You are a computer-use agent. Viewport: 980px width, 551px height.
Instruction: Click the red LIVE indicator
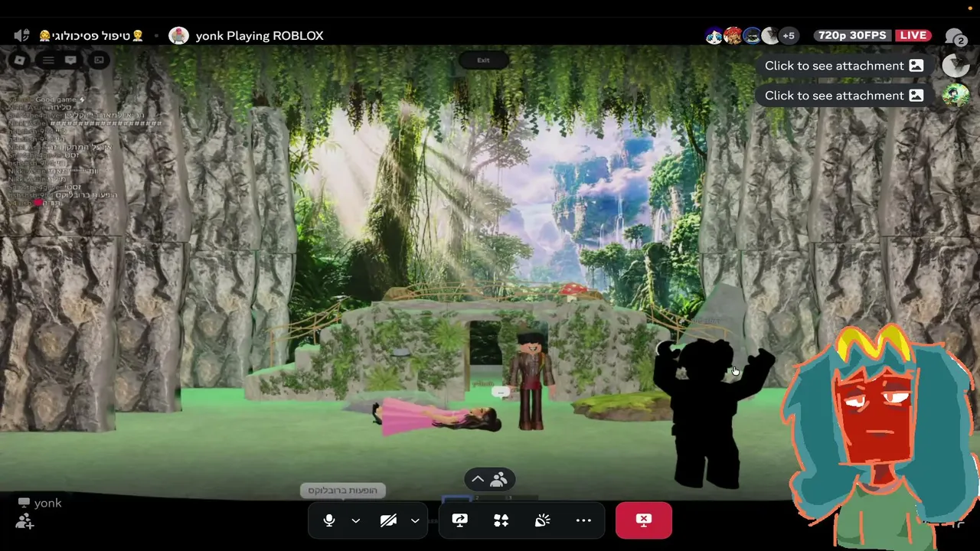tap(913, 35)
